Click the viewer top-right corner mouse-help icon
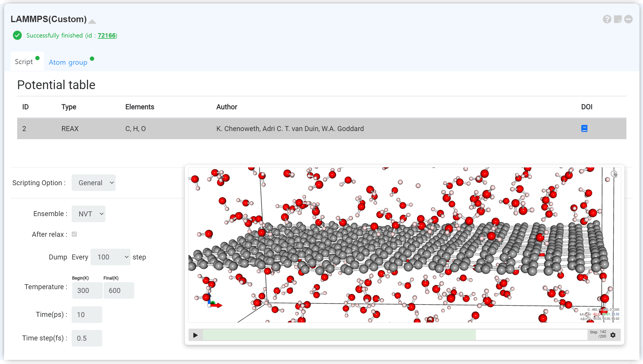The height and width of the screenshot is (364, 643). point(614,174)
